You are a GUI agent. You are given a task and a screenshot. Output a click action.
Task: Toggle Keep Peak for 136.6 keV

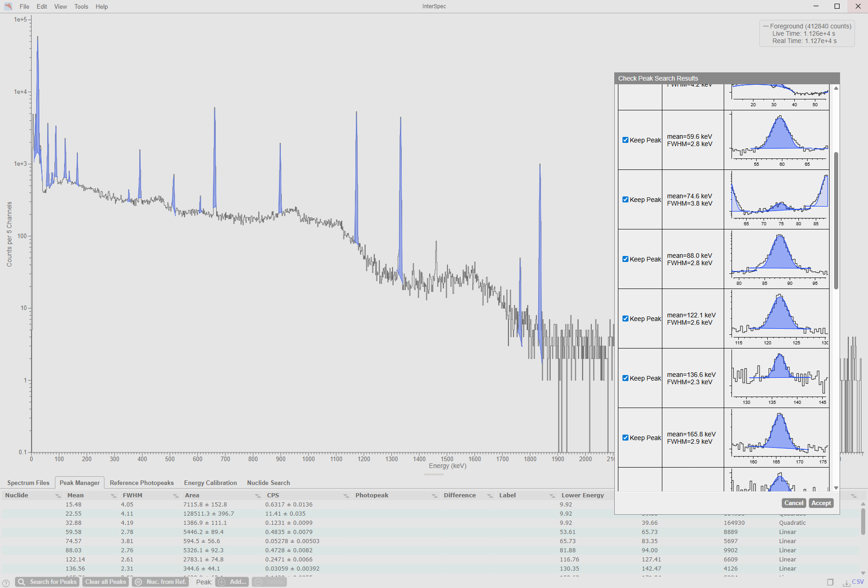[x=625, y=378]
